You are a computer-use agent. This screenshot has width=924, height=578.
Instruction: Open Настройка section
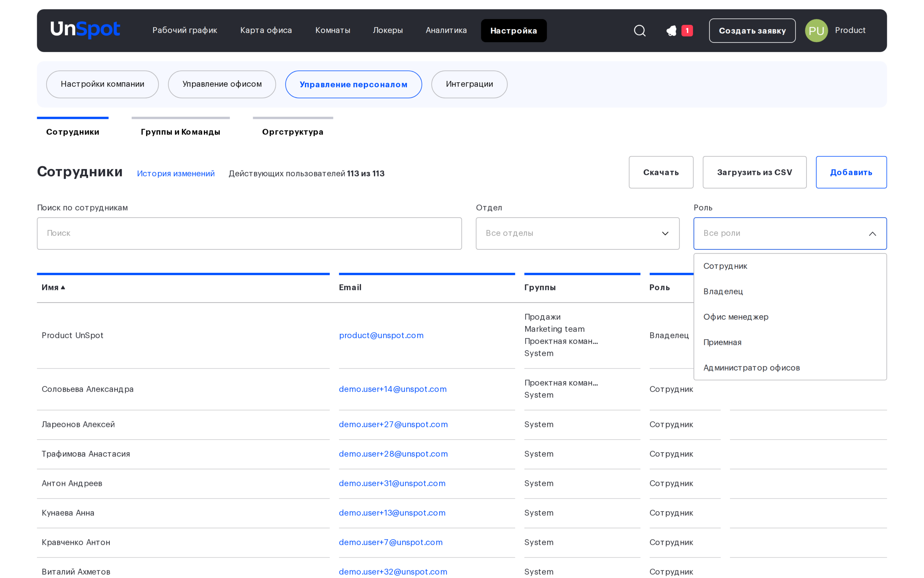click(514, 31)
